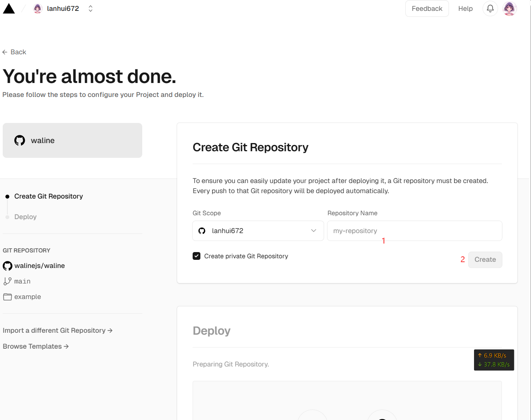This screenshot has height=420, width=531.
Task: Open the notifications bell
Action: point(490,9)
